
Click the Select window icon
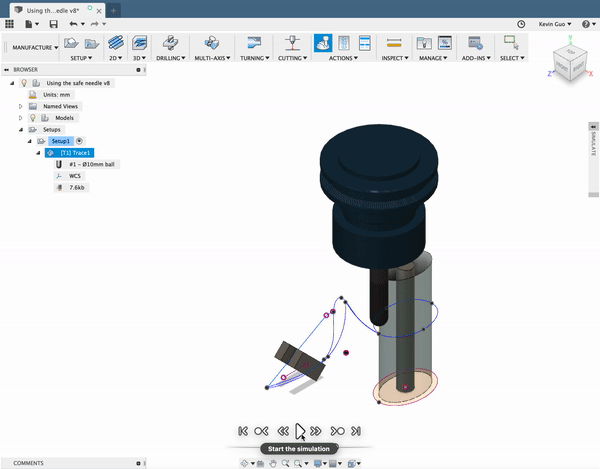tap(511, 42)
